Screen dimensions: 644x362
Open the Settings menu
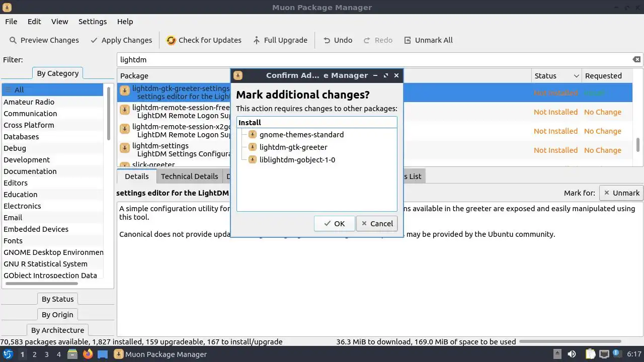(x=93, y=22)
